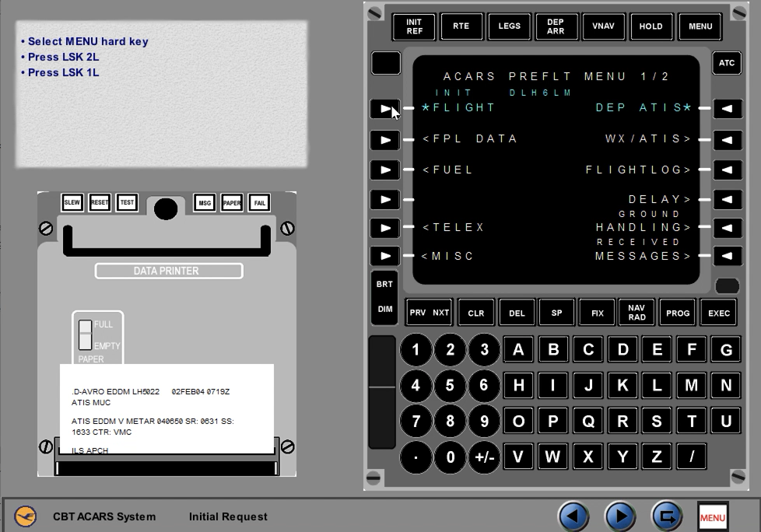Toggle the paper FULL/EMPTY indicator switch

pos(86,335)
